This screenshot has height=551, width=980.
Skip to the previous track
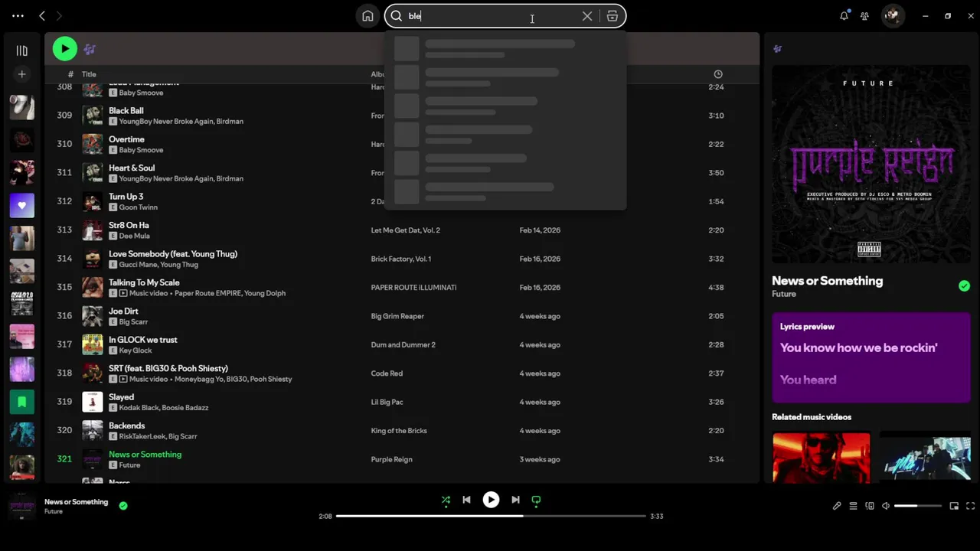466,500
